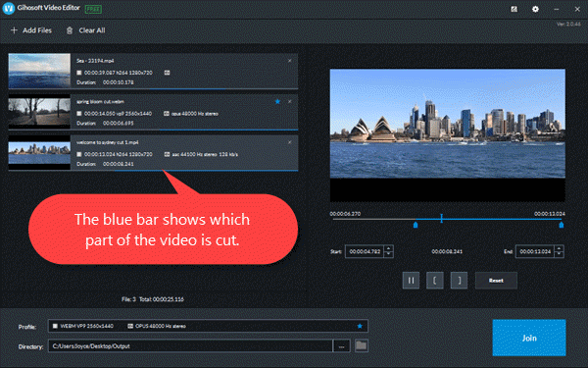Viewport: 588px width, 368px height.
Task: Click the duration value 00:00:06.695
Action: click(119, 124)
